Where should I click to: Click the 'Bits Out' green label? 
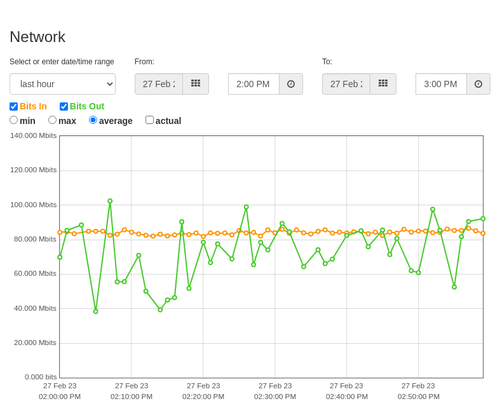(87, 106)
